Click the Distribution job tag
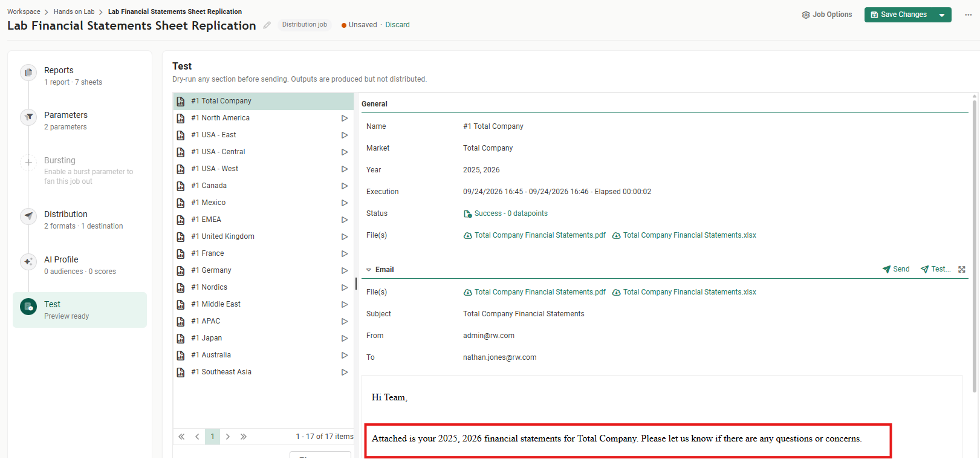The height and width of the screenshot is (459, 980). coord(305,25)
